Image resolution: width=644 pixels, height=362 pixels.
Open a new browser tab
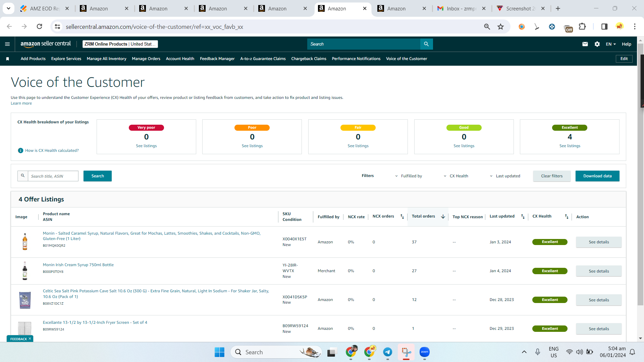pyautogui.click(x=558, y=8)
